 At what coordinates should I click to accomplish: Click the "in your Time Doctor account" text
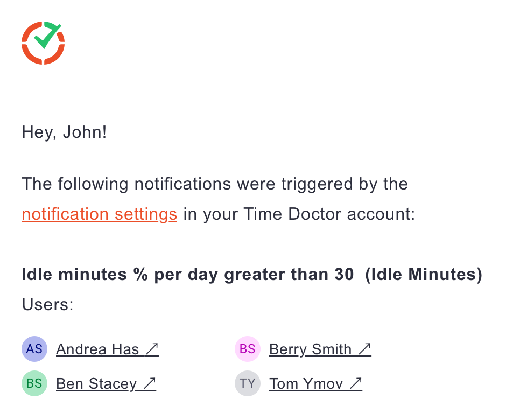pyautogui.click(x=299, y=214)
